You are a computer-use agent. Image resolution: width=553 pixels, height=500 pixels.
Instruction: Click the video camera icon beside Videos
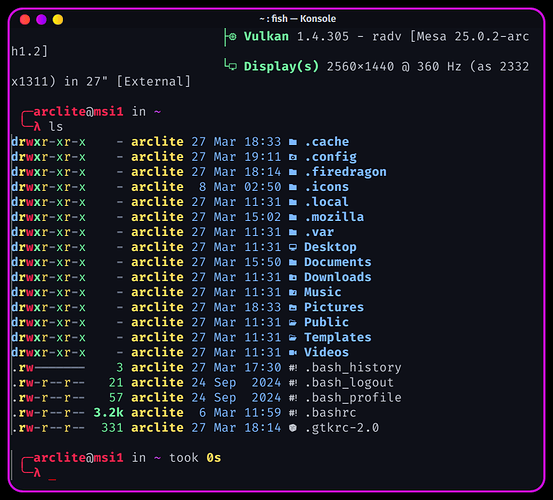293,353
